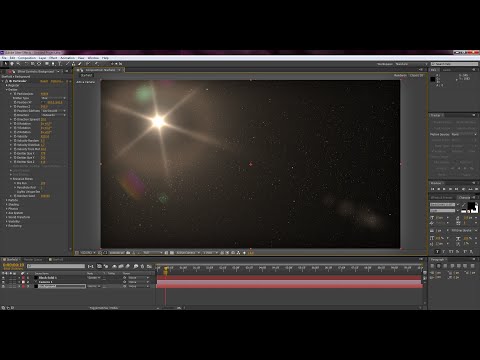Expand the Rendering group
Screen dimensions: 480x360
click(x=6, y=226)
